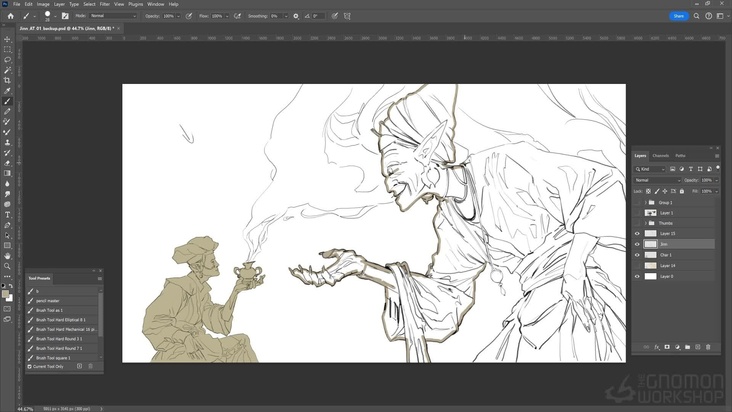This screenshot has width=732, height=412.
Task: Open the layer blend mode Normal dropdown
Action: [x=658, y=180]
